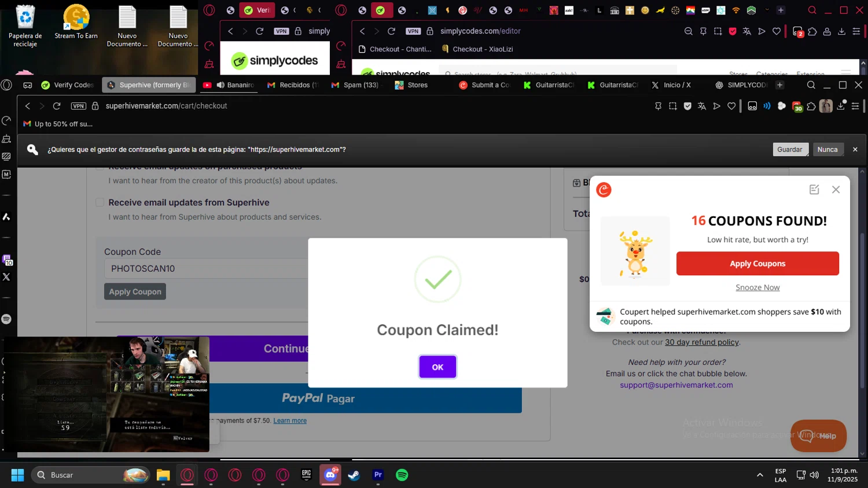The height and width of the screenshot is (488, 868).
Task: Switch to the SIMPLYCOD... ChatGPT tab
Action: [x=742, y=85]
